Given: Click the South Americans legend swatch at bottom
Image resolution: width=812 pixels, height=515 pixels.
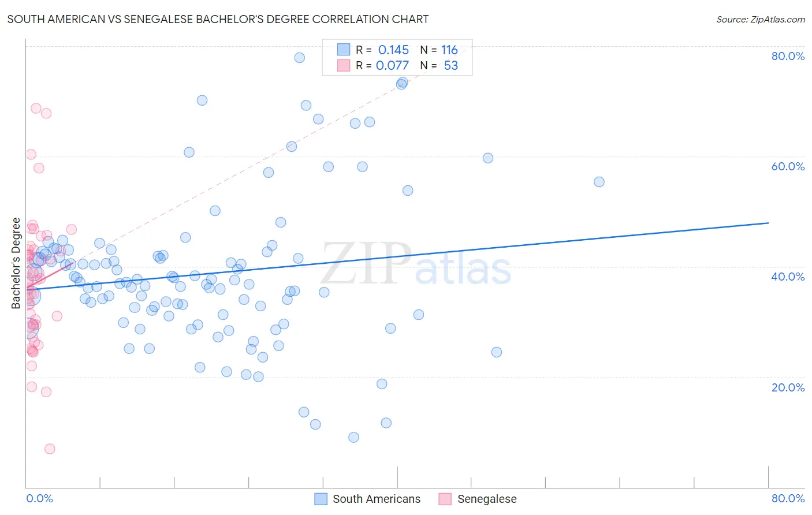Looking at the screenshot, I should [x=321, y=499].
